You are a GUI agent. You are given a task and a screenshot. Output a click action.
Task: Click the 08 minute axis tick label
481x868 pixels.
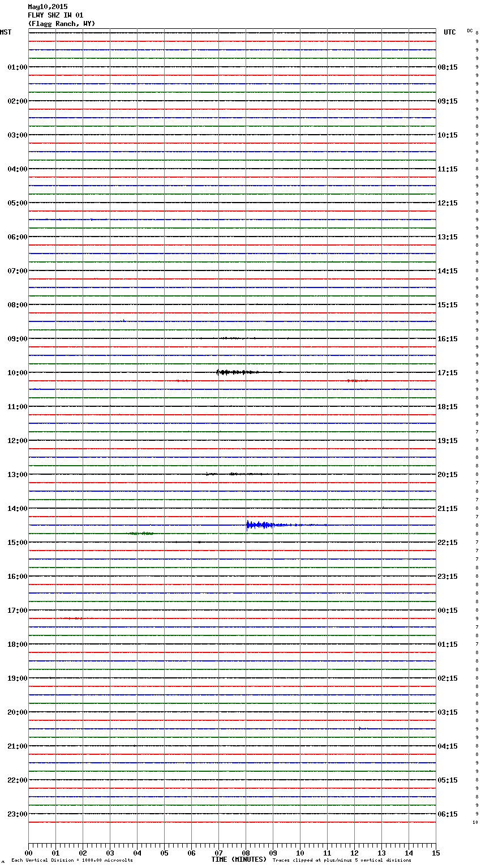coord(246,853)
